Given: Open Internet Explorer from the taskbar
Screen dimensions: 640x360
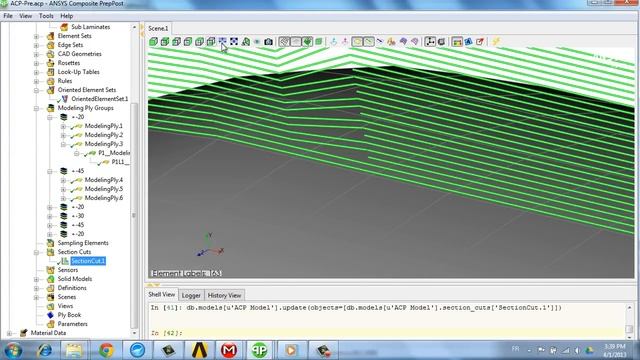Looking at the screenshot, I should tap(44, 350).
